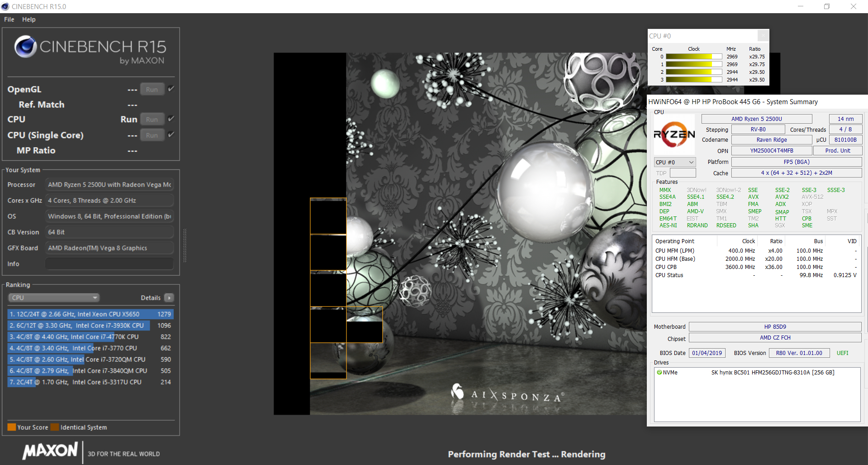Click the Raven Ridge codename field
868x465 pixels.
point(772,140)
